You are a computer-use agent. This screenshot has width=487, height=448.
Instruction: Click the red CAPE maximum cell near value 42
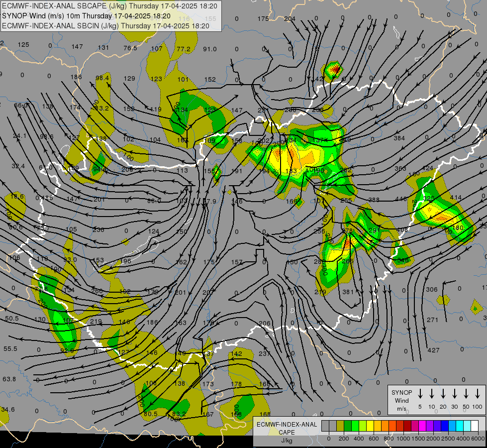(x=335, y=68)
